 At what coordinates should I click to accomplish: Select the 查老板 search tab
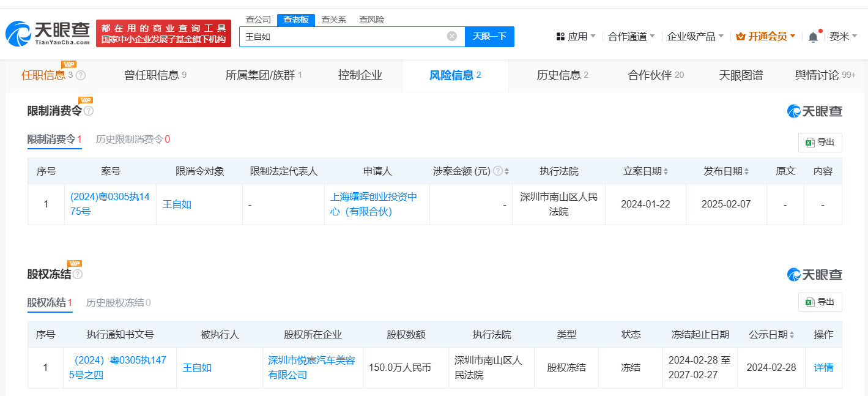[x=296, y=20]
